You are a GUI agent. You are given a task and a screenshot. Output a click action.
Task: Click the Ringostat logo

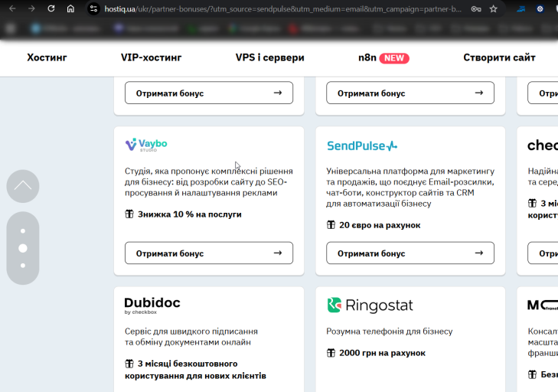[x=370, y=305]
